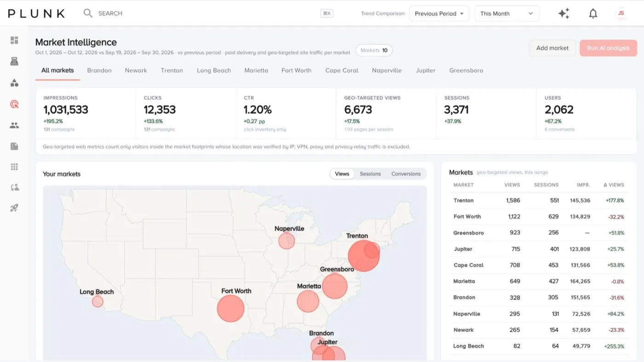Select the All markets tab
Image resolution: width=644 pixels, height=362 pixels.
click(57, 70)
